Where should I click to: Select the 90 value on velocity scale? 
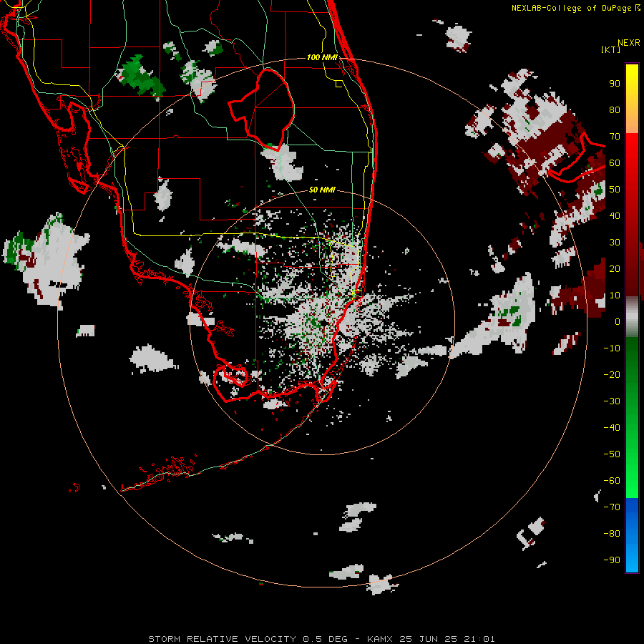615,84
